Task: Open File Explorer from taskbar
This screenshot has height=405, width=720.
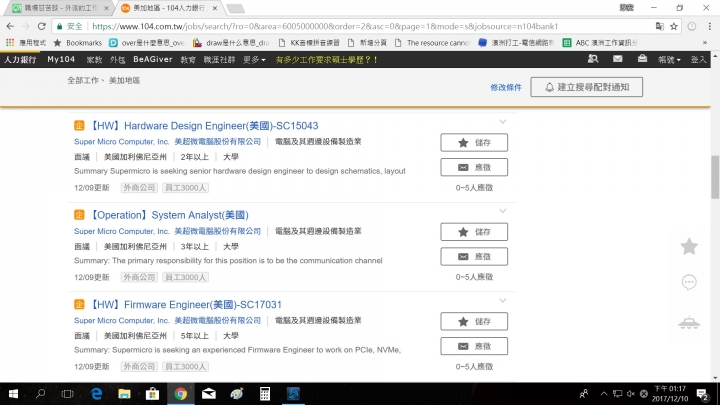Action: tap(124, 394)
